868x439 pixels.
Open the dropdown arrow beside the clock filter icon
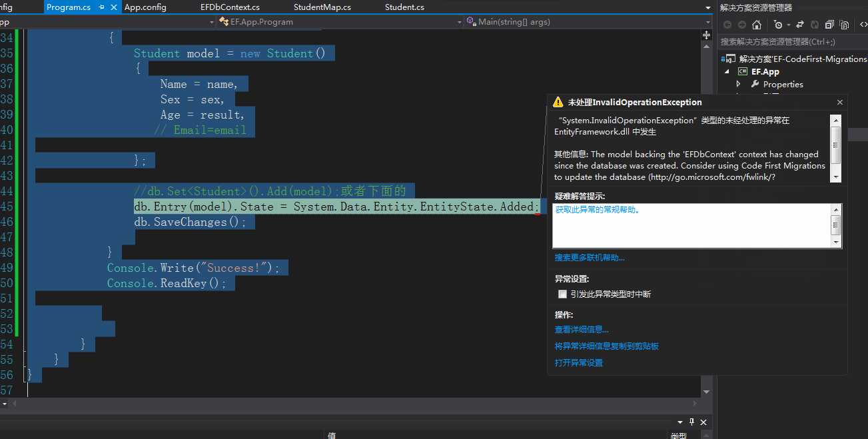(x=787, y=25)
